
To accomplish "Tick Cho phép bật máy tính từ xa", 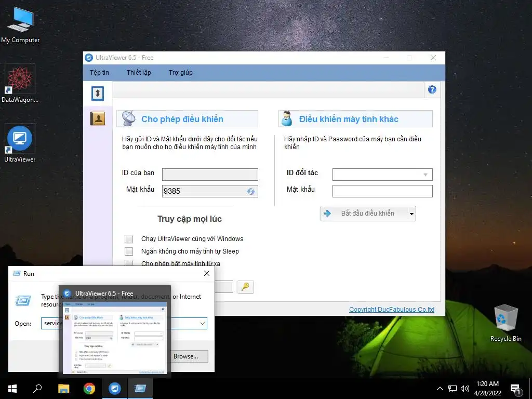I will pos(129,263).
